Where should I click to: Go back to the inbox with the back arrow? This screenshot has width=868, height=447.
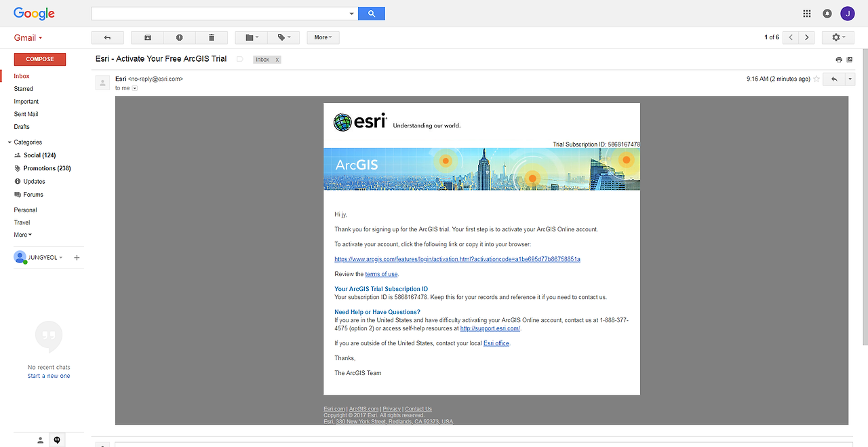(x=107, y=37)
